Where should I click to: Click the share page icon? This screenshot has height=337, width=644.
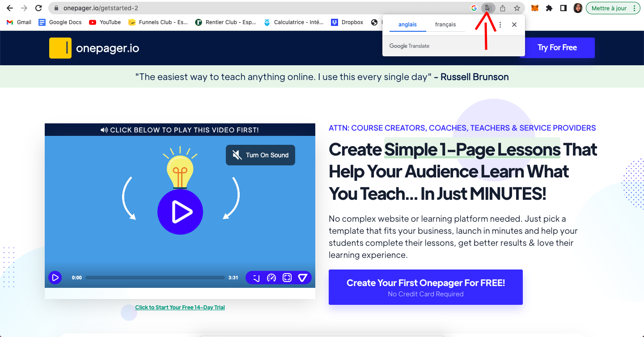(x=503, y=8)
